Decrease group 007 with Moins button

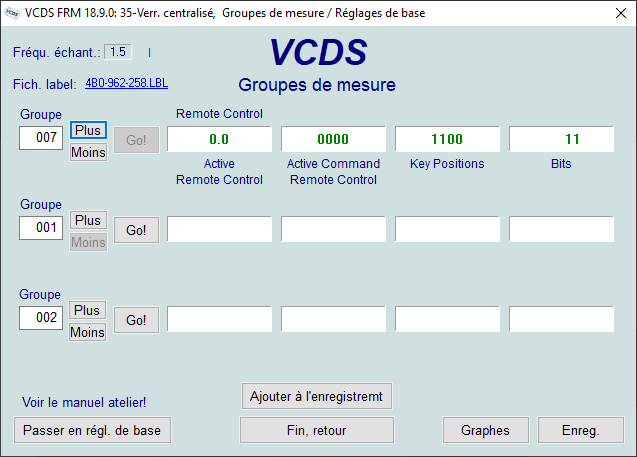[x=88, y=152]
